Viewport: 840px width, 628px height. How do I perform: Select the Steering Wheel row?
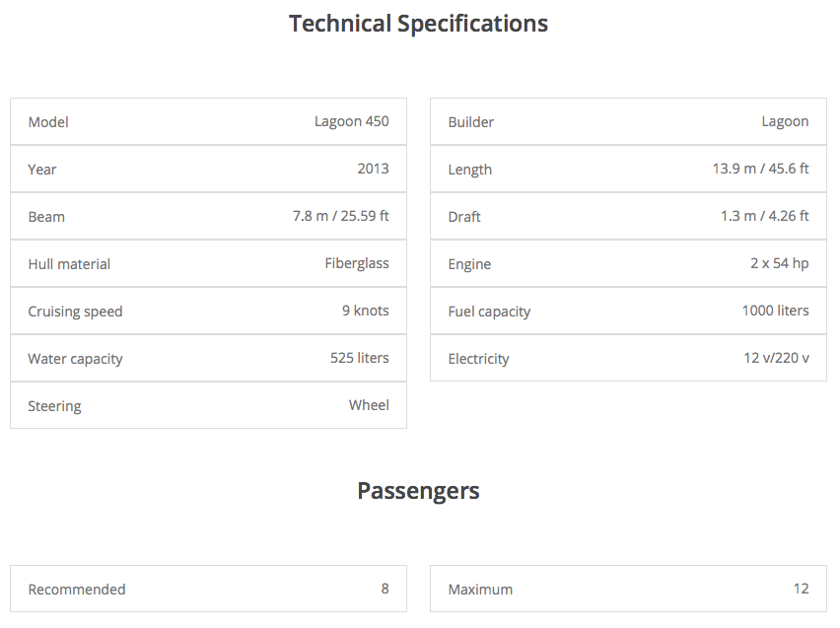[208, 406]
